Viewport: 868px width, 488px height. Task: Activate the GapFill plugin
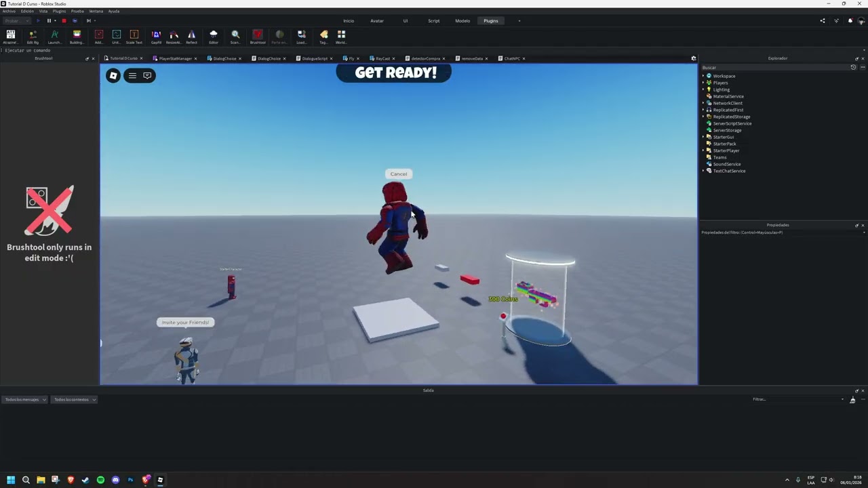click(x=157, y=37)
